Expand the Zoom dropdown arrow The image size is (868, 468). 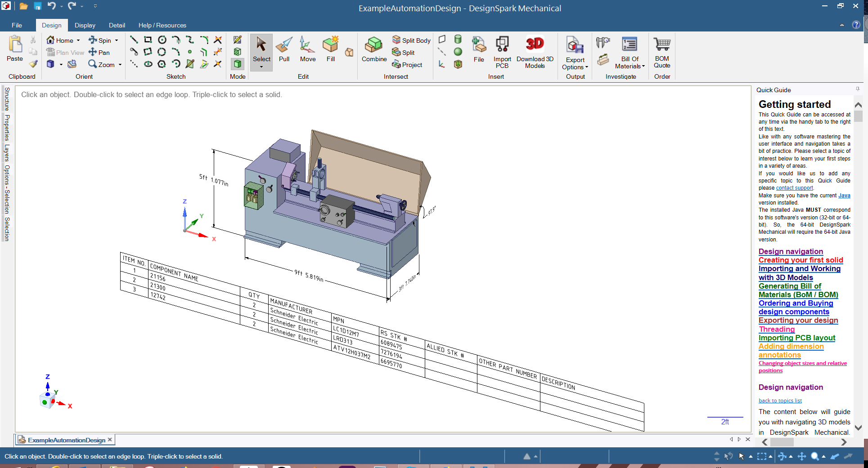(x=120, y=65)
